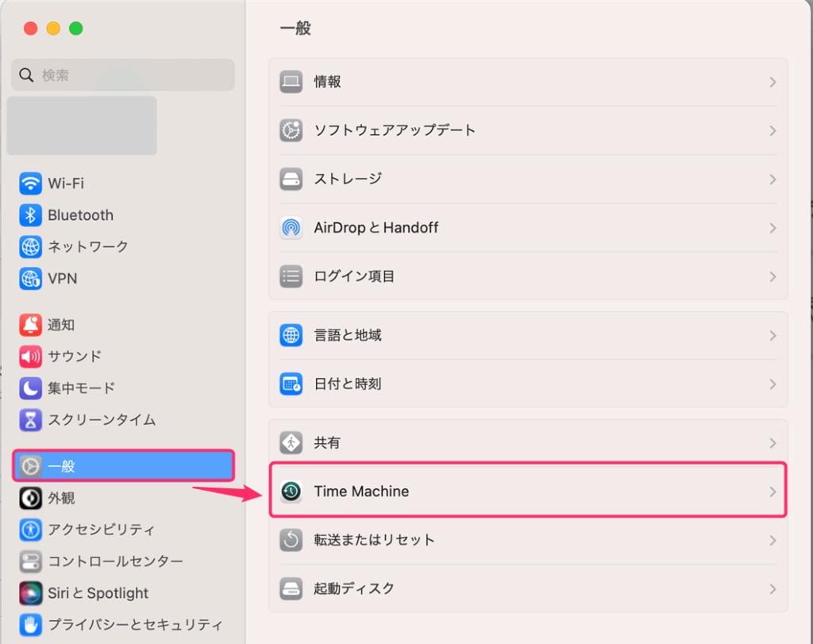Click the Bluetooth icon in the sidebar
Viewport: 813px width, 644px height.
tap(29, 215)
